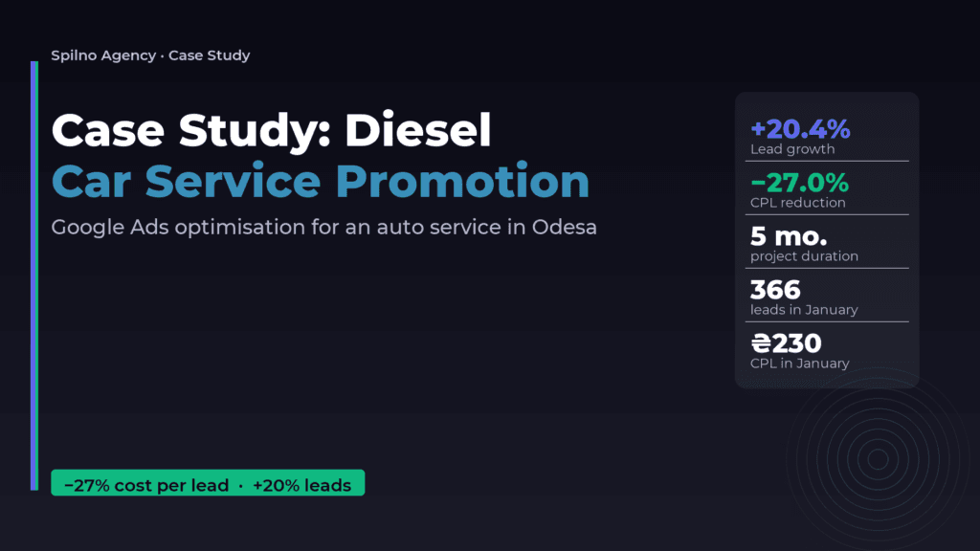Click the blue 'Car Service Promotion' heading
Viewport: 980px width, 551px height.
[320, 182]
